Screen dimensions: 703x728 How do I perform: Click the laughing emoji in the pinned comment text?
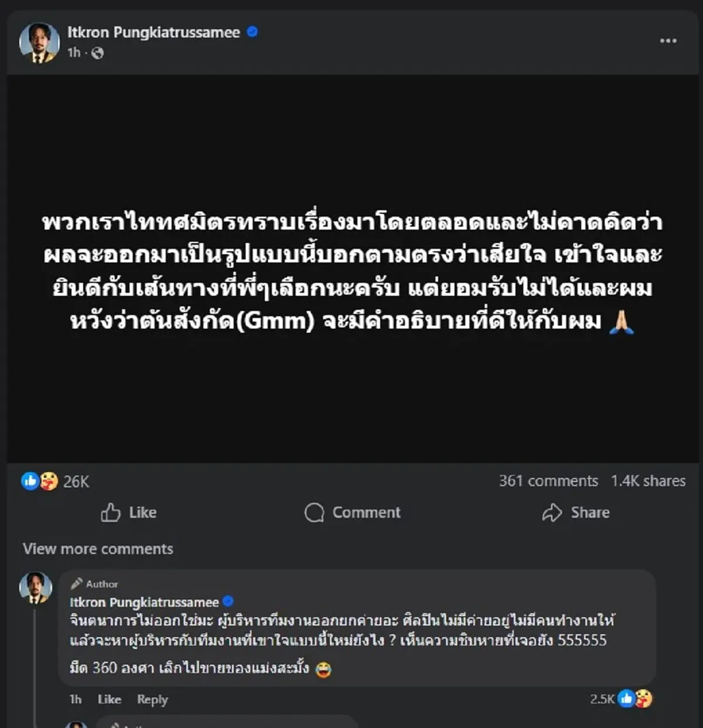coord(323,669)
